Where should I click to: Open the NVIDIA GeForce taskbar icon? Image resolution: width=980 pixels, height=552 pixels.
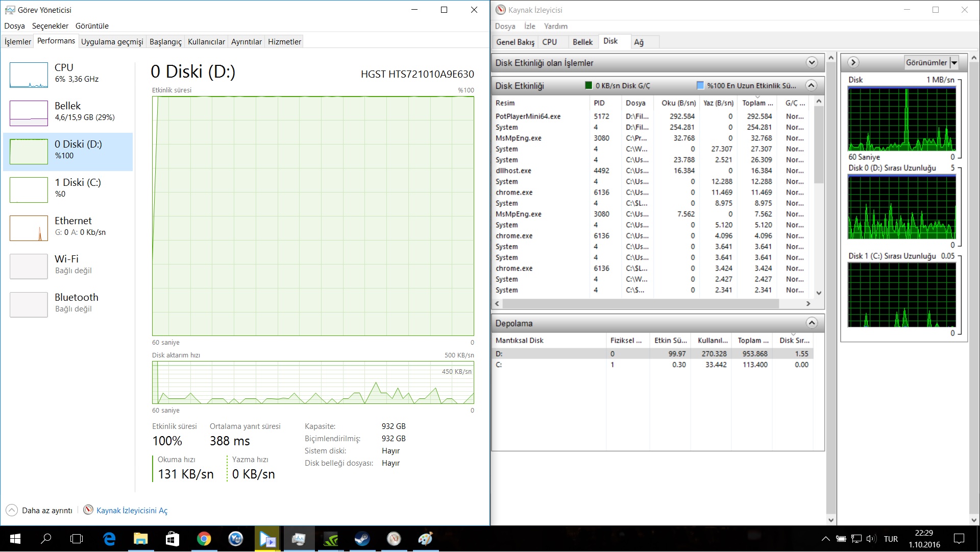click(x=330, y=539)
